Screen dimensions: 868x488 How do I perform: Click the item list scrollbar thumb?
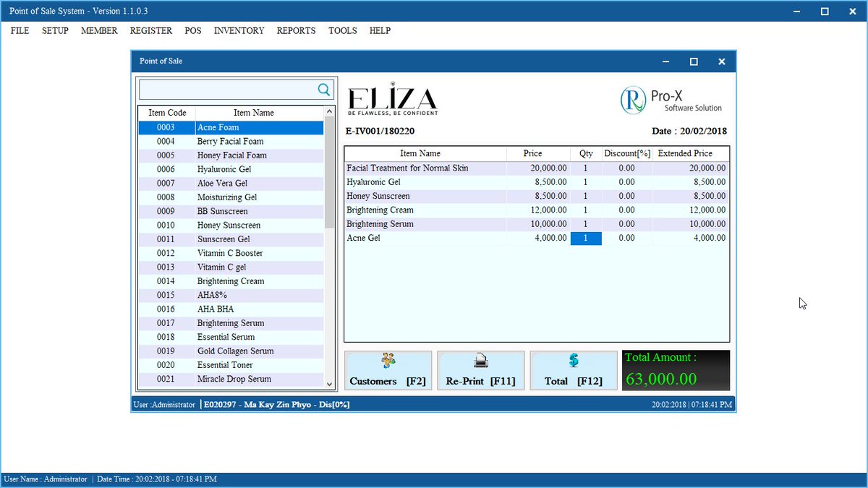click(x=330, y=174)
